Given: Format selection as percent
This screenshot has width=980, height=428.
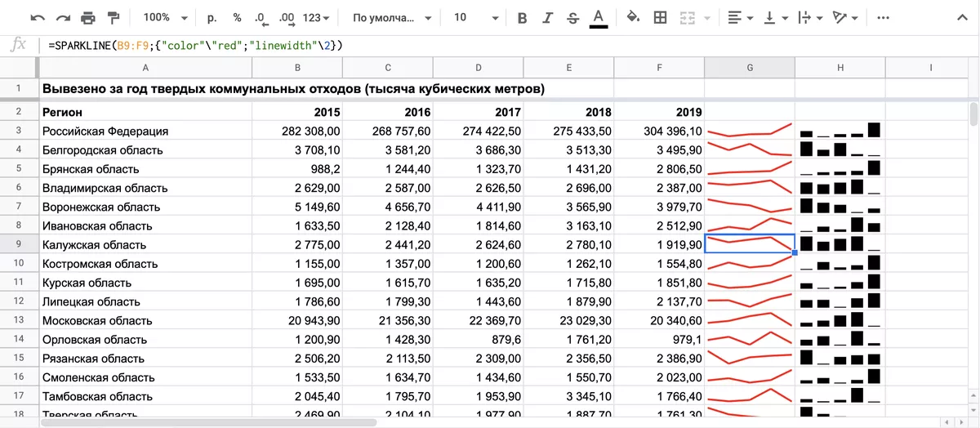Looking at the screenshot, I should pos(237,17).
